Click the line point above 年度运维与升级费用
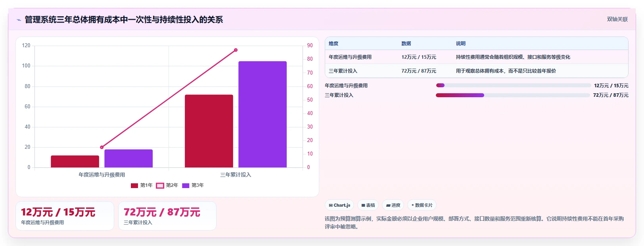Viewport: 644px width, 246px height. coord(102,147)
